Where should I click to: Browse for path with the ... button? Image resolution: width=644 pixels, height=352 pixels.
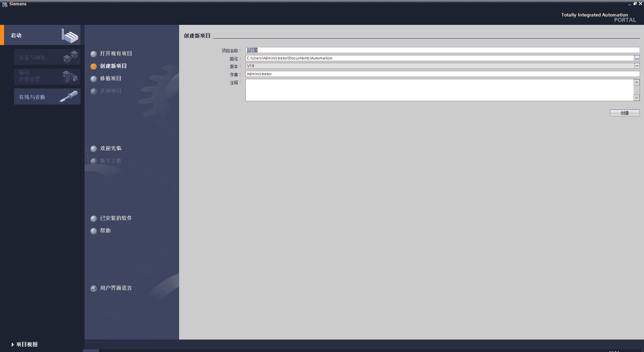click(x=637, y=58)
